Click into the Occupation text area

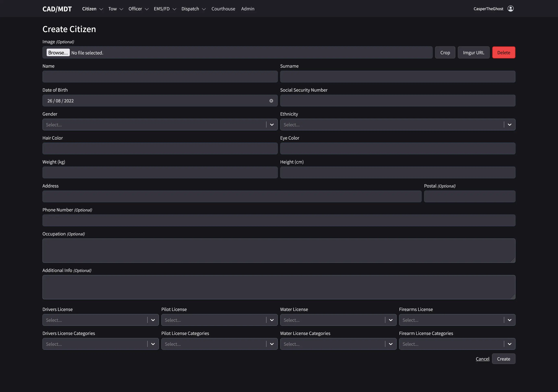pyautogui.click(x=279, y=251)
